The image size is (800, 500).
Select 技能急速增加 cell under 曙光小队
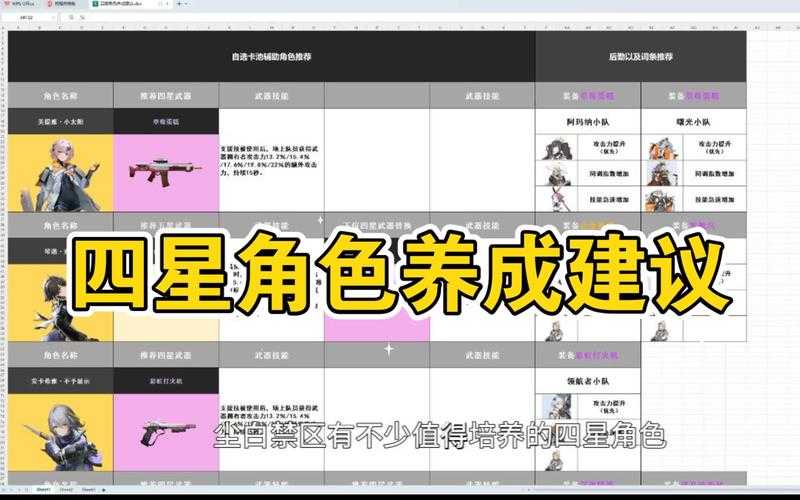714,199
